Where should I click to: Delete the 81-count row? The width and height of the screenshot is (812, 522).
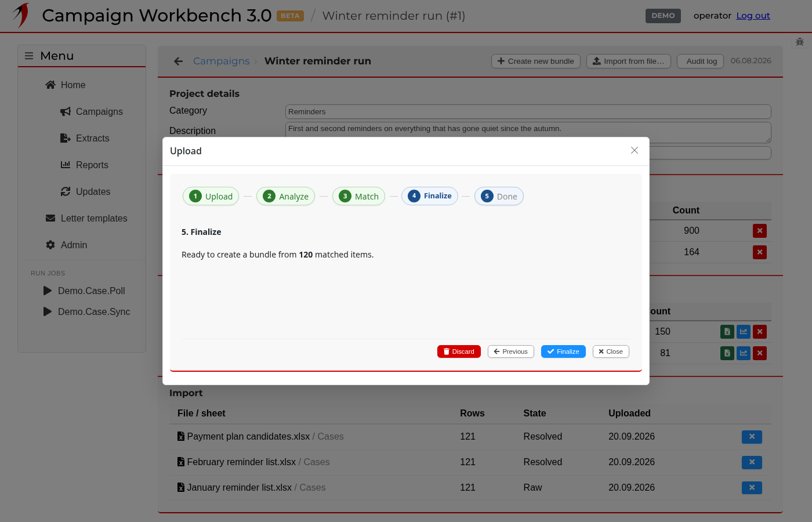pyautogui.click(x=760, y=353)
